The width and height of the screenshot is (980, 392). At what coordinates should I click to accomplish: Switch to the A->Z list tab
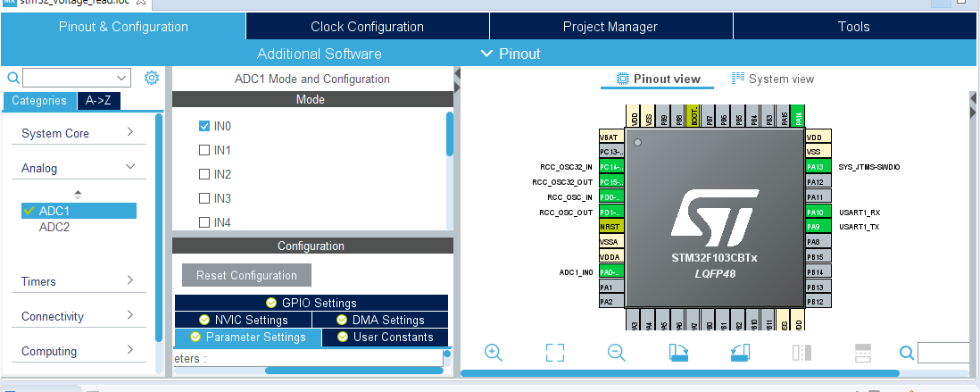99,101
